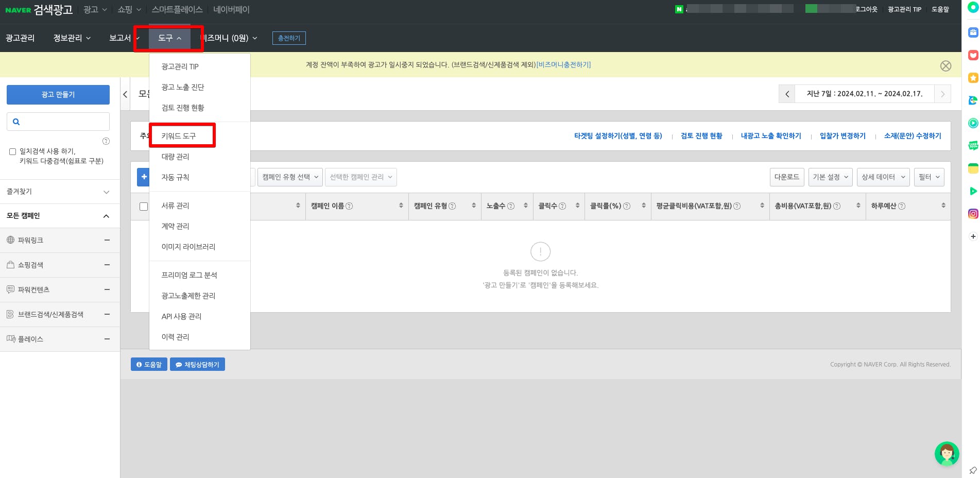Check the select-all checkbox in table header

click(144, 207)
